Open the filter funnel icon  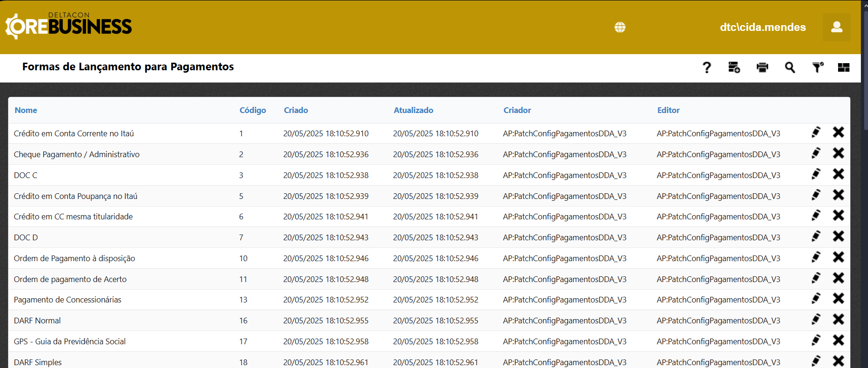pyautogui.click(x=817, y=68)
